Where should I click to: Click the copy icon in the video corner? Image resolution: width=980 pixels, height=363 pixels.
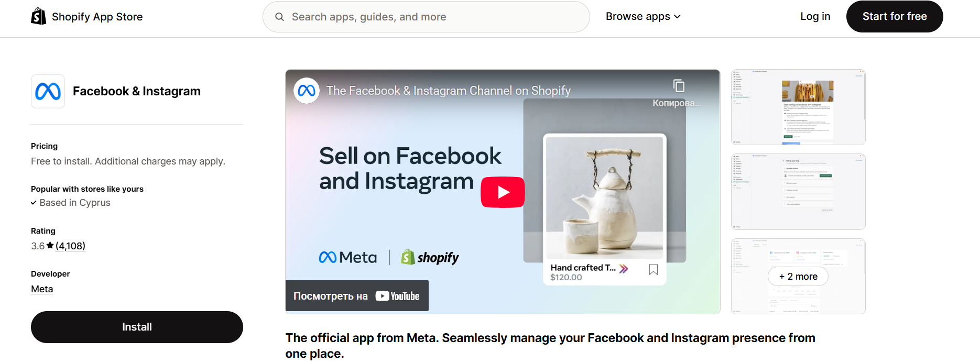[679, 85]
